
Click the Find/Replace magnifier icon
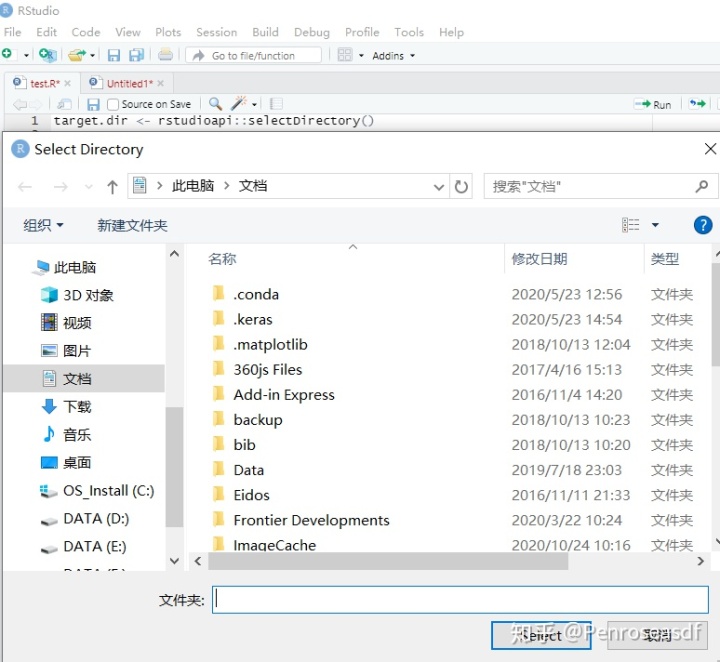pos(215,104)
